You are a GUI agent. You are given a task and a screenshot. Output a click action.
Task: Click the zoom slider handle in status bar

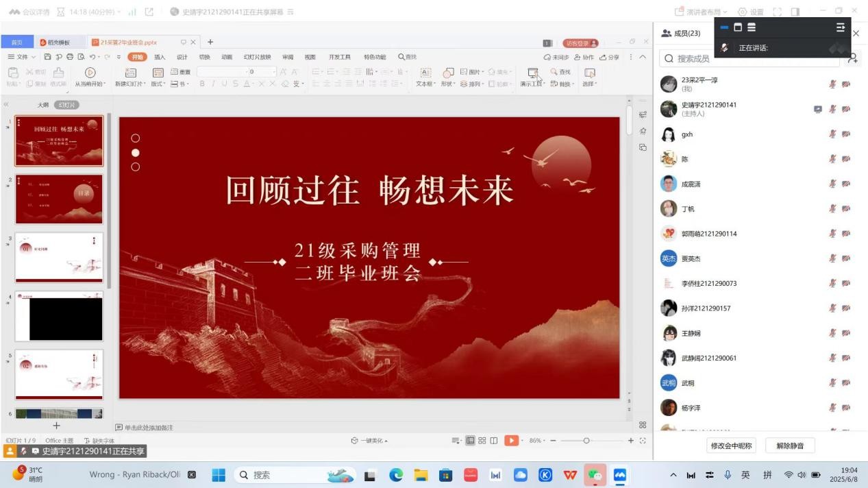(586, 441)
